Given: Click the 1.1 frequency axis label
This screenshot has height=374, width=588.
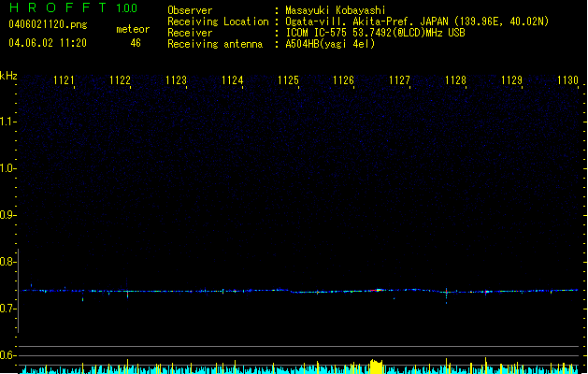Looking at the screenshot, I should coord(7,122).
